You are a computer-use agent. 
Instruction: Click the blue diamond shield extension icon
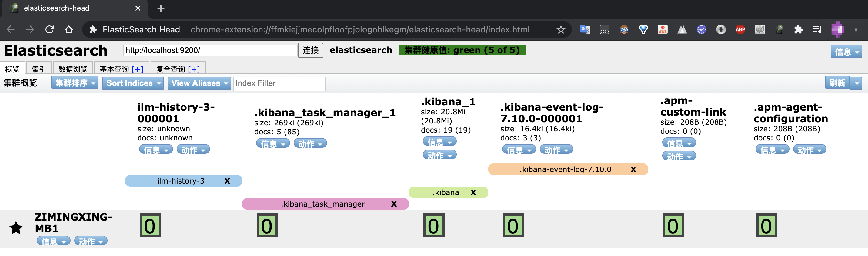[643, 29]
